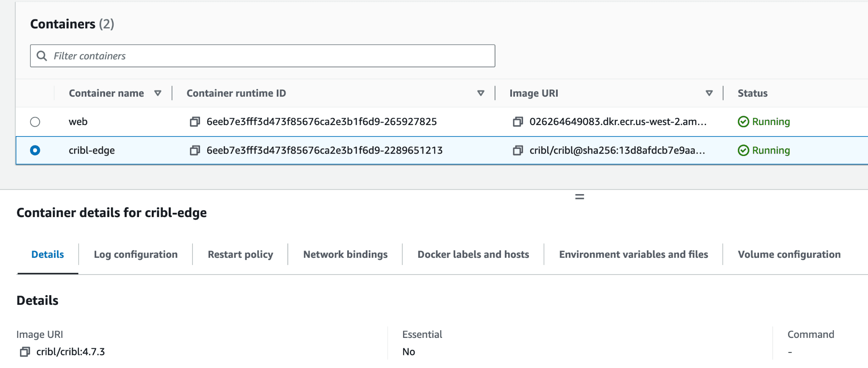Click the split panel resize handle
The image size is (868, 368).
tap(579, 197)
